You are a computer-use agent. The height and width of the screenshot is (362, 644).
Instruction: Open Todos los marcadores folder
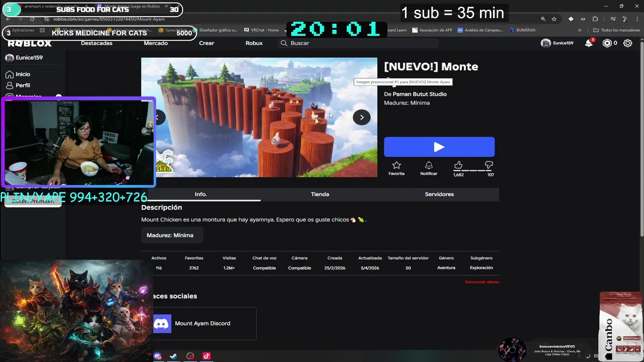coord(616,30)
